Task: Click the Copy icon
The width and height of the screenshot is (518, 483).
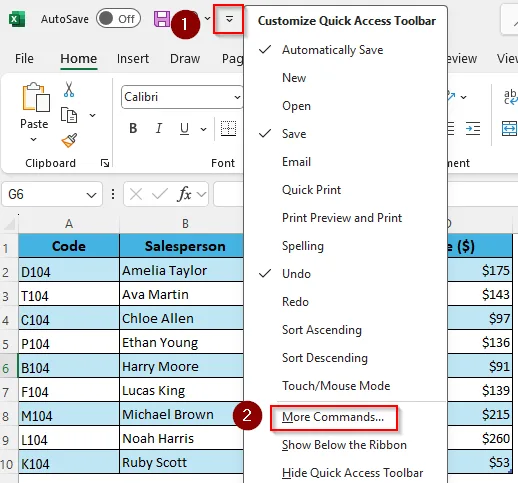Action: click(x=69, y=115)
